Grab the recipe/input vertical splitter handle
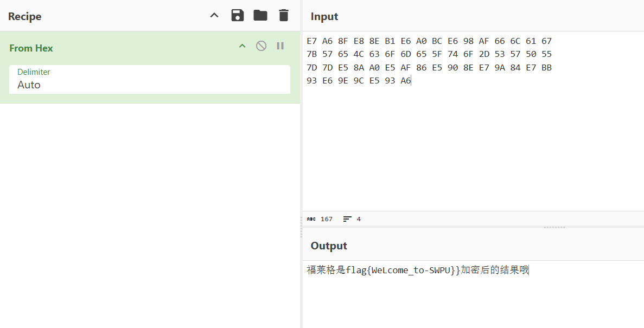The height and width of the screenshot is (328, 644). [302, 228]
